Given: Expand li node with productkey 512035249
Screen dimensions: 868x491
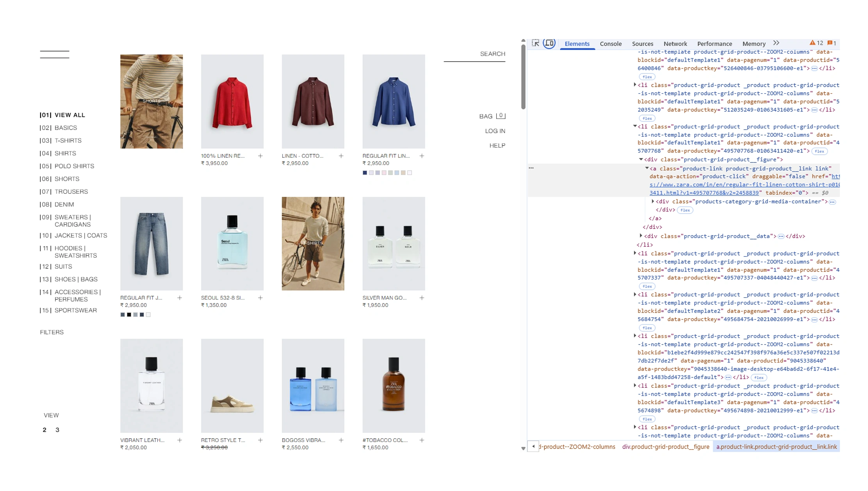Looking at the screenshot, I should (x=635, y=85).
